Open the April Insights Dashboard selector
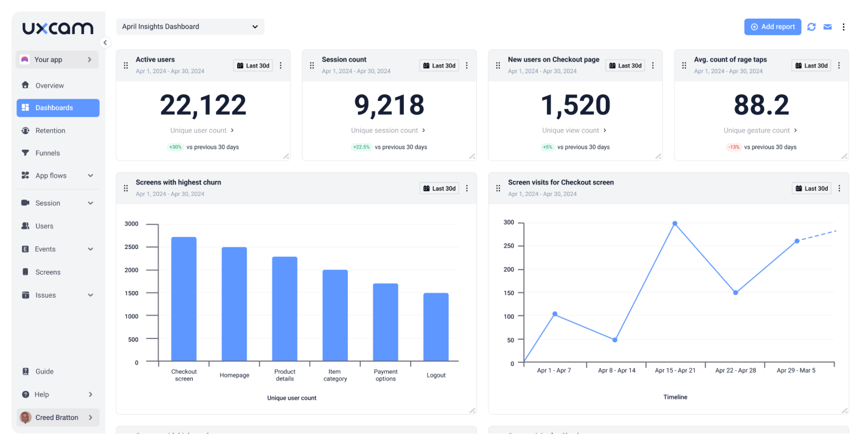This screenshot has width=868, height=445. pos(190,27)
